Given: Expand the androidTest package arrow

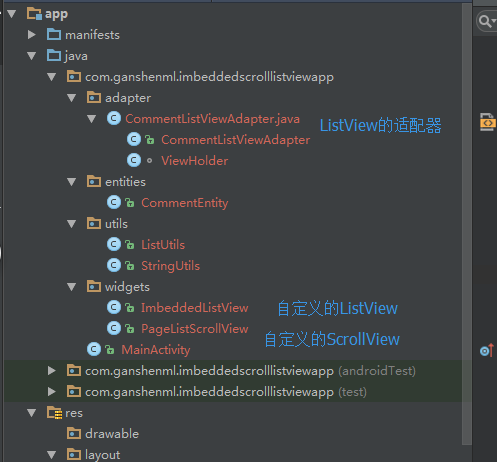Looking at the screenshot, I should click(52, 371).
